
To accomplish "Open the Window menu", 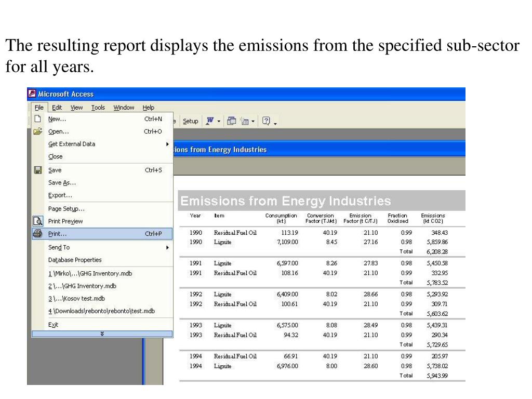I will (124, 108).
